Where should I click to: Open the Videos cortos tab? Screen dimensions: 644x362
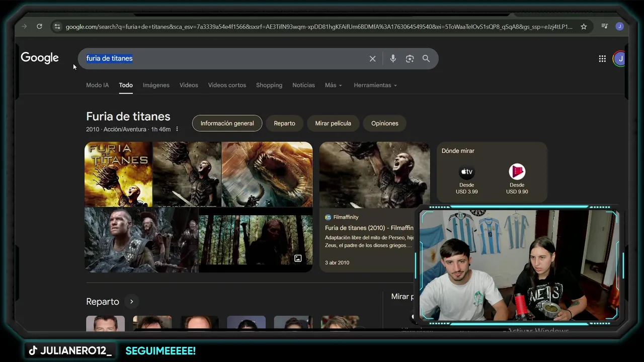(227, 85)
